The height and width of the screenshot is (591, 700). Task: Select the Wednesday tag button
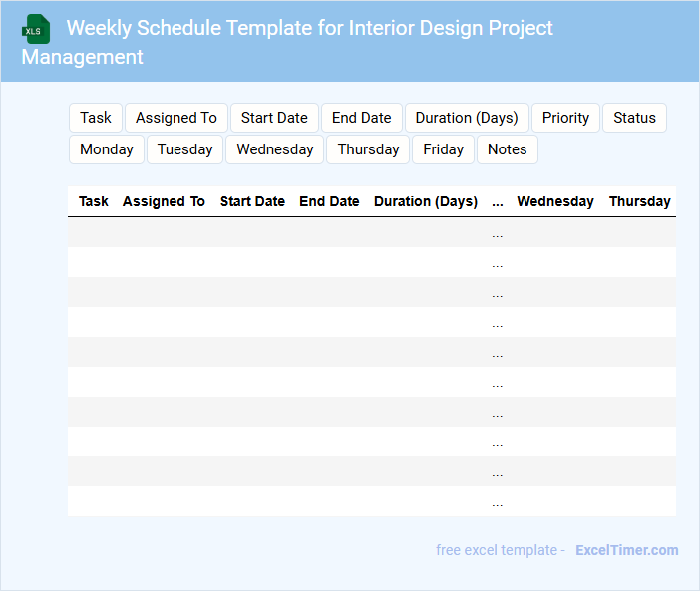pos(275,149)
